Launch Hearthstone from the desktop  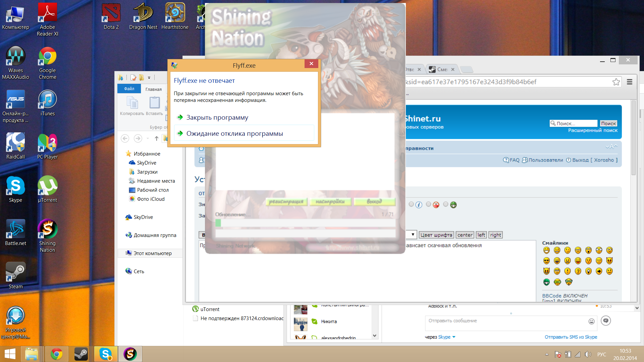(175, 16)
